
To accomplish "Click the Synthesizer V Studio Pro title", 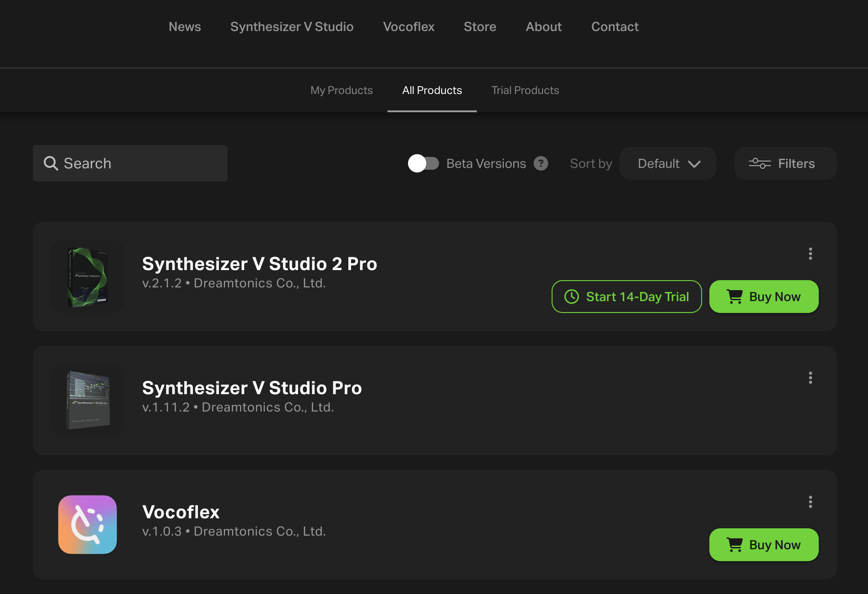I will [x=252, y=388].
